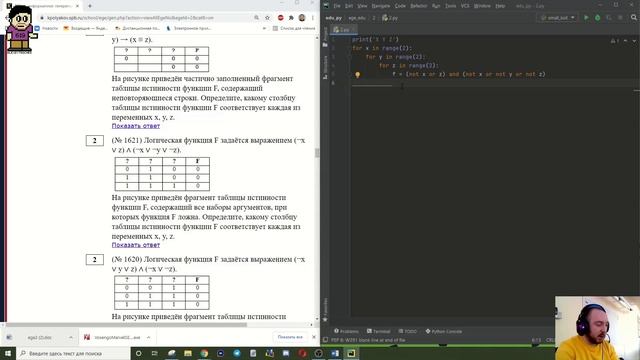Click the zoom magnifier icon in Chrome address bar
Image resolution: width=640 pixels, height=360 pixels.
coord(256,18)
